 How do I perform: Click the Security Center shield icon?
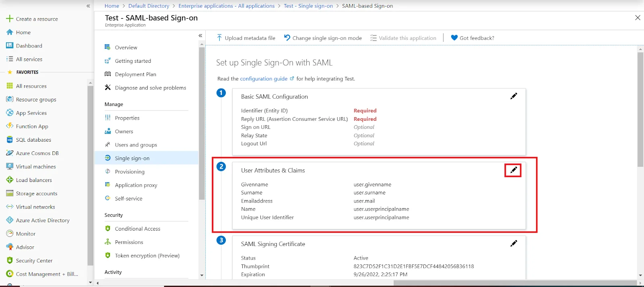click(x=10, y=260)
